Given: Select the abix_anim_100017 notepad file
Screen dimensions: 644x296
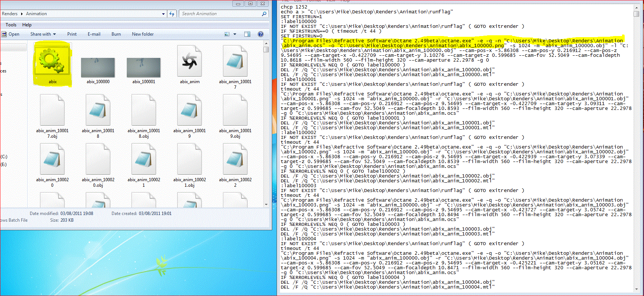Looking at the screenshot, I should click(x=235, y=61).
